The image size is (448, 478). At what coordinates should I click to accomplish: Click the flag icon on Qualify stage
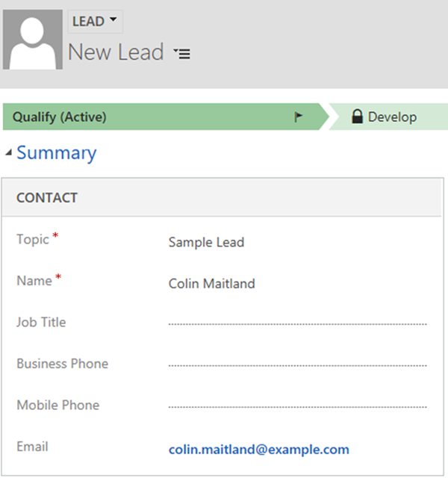[299, 117]
